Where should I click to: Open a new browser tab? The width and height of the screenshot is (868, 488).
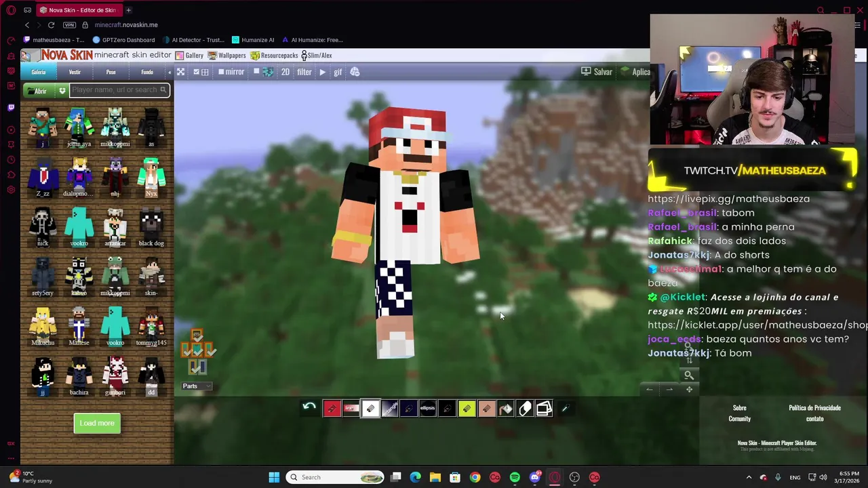[128, 10]
